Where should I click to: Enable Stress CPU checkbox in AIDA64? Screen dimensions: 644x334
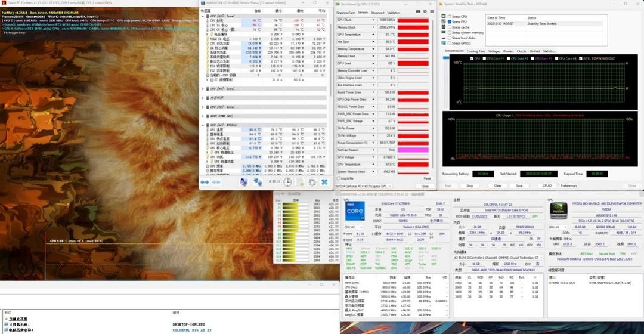coord(450,17)
